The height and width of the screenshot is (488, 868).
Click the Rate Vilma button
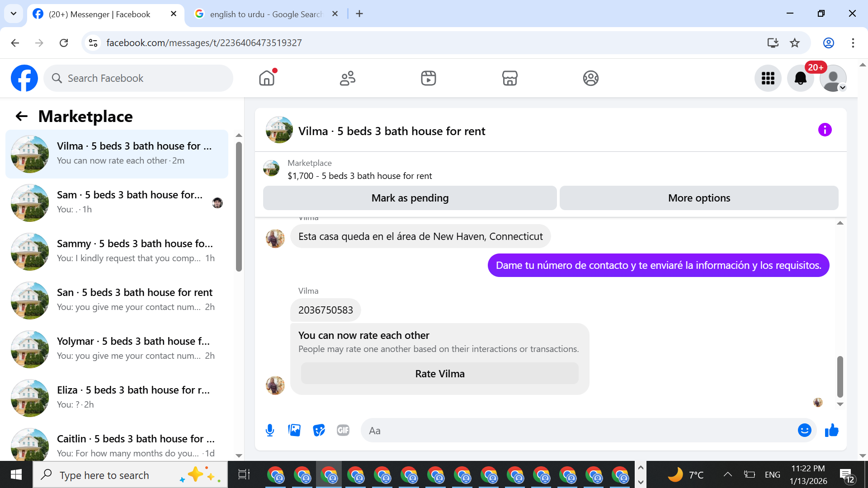click(x=439, y=374)
